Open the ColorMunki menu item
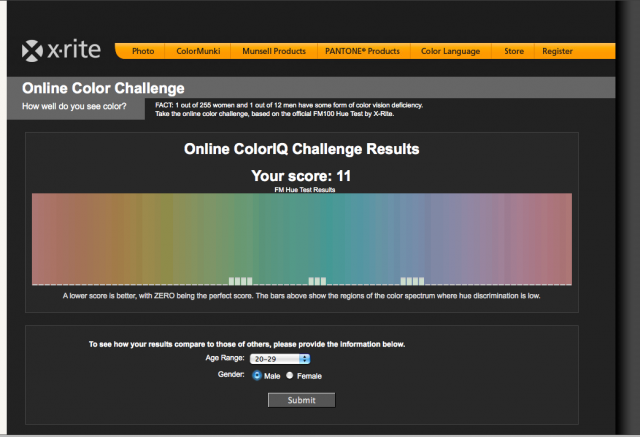This screenshot has width=640, height=437. point(198,51)
